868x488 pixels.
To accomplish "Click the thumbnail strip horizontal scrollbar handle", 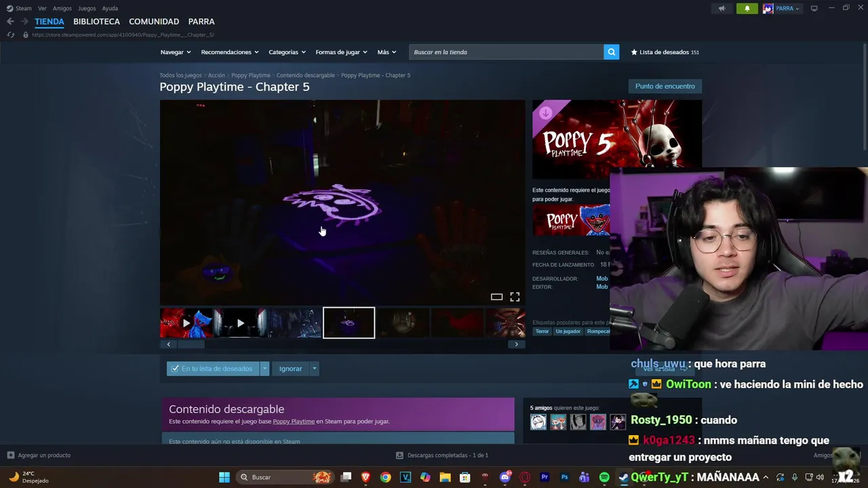I will point(191,344).
